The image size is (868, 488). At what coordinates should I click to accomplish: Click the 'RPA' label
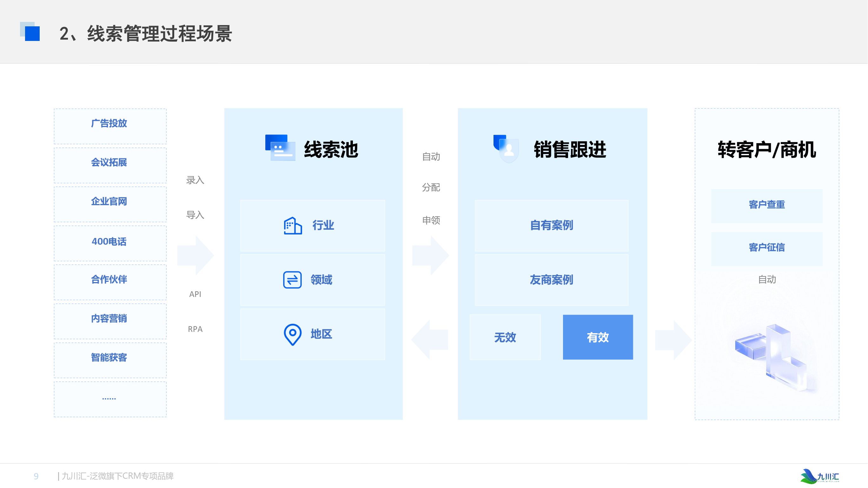click(x=195, y=329)
